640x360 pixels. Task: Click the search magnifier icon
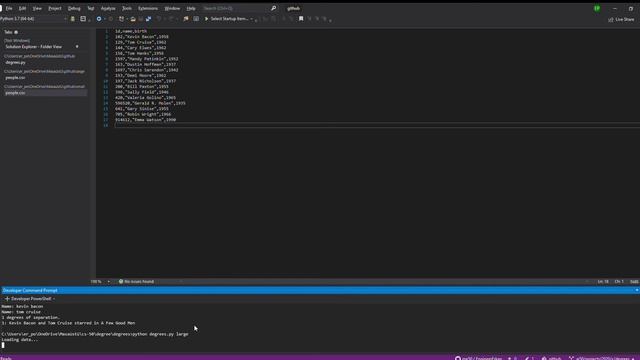pos(273,8)
